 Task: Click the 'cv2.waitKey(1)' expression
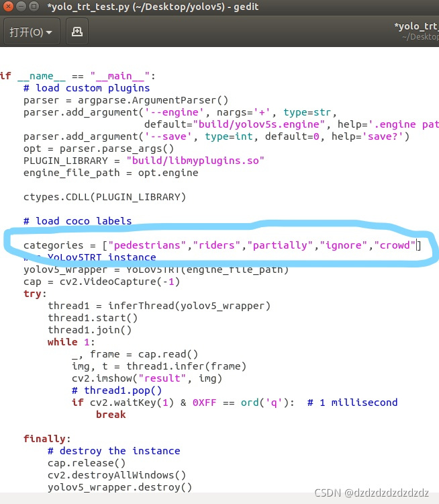(x=132, y=403)
